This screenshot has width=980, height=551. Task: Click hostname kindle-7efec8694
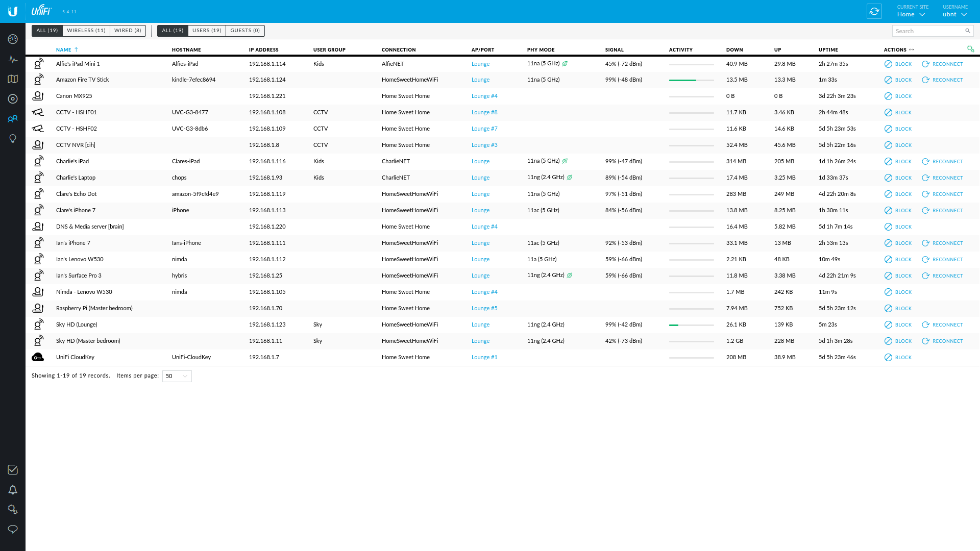(x=193, y=80)
